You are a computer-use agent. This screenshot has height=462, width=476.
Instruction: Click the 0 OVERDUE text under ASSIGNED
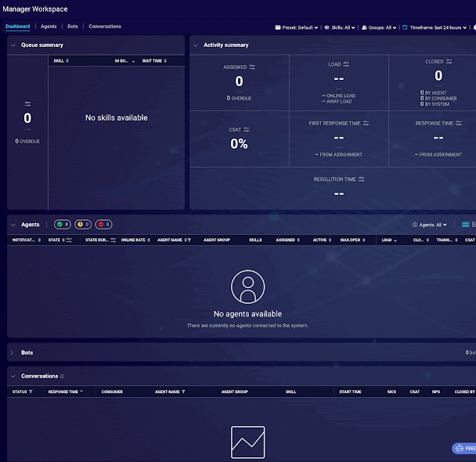click(239, 99)
